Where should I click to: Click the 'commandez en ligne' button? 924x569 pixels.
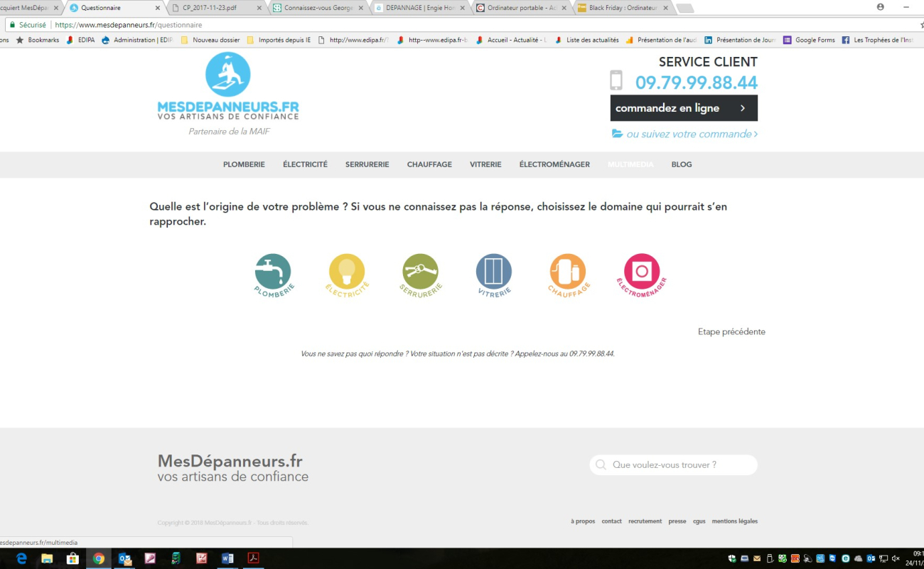[x=684, y=108]
